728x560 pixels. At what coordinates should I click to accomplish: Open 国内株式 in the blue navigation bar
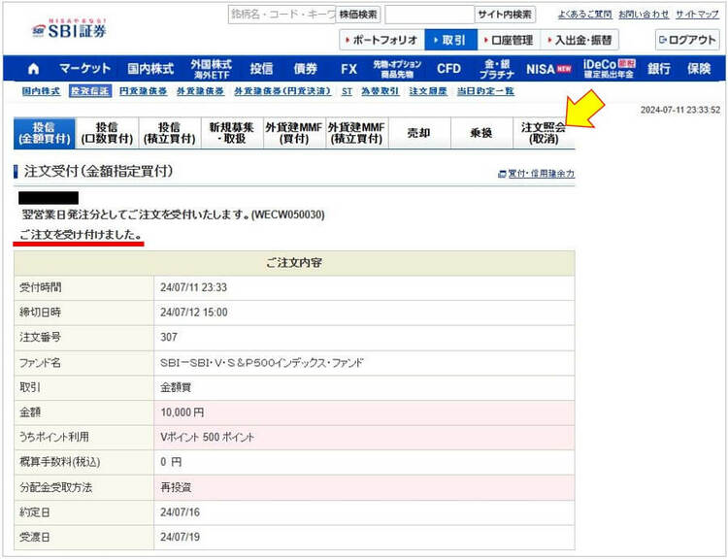(x=150, y=69)
